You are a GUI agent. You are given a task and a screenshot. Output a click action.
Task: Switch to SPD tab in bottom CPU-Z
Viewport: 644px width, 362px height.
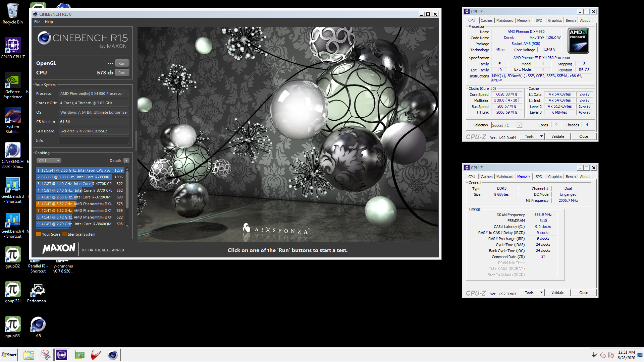(x=539, y=177)
